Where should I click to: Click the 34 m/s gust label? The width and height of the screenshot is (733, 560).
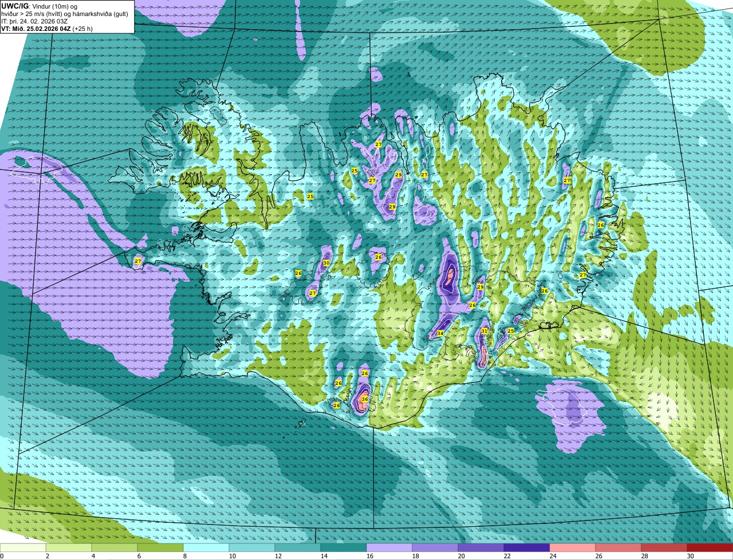[x=440, y=333]
